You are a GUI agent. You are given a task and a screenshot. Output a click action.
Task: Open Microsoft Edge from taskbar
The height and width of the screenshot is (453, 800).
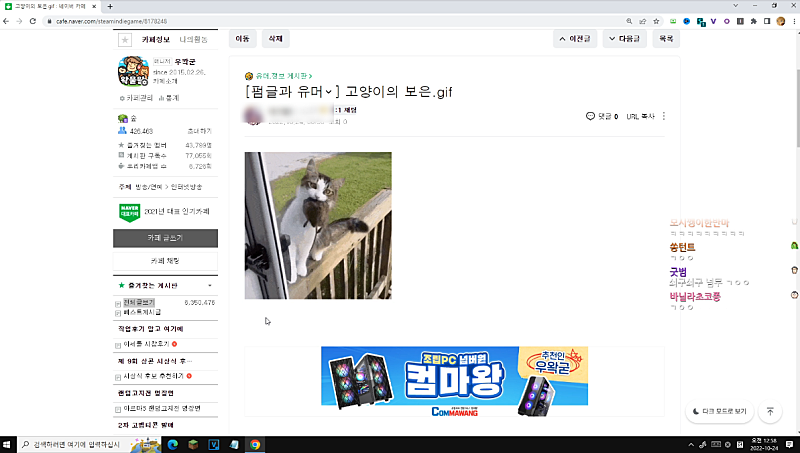[x=172, y=445]
